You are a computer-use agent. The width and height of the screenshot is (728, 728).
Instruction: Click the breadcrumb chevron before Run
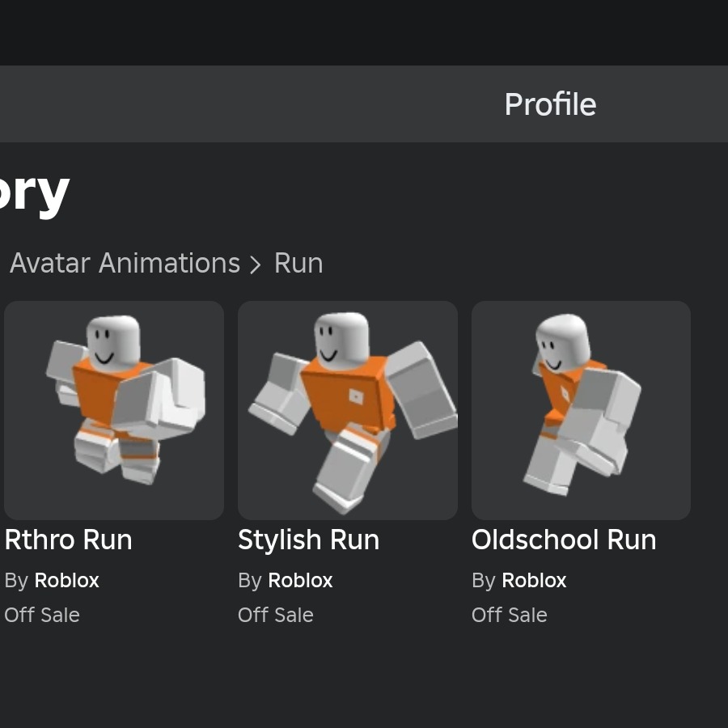(256, 265)
